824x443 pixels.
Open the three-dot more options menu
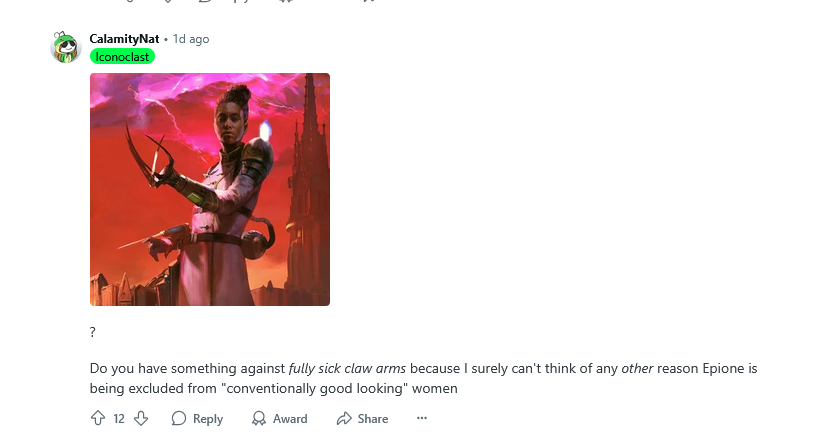click(421, 418)
